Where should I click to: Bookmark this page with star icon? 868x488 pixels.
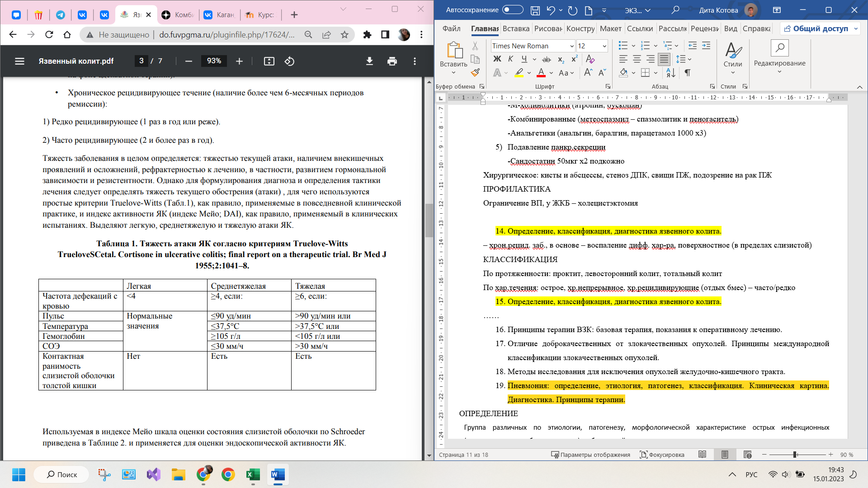[344, 34]
